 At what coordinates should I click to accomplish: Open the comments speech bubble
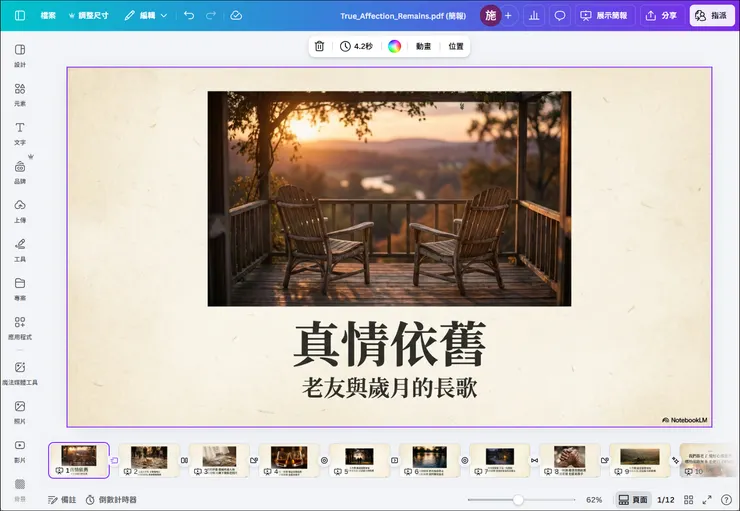pyautogui.click(x=560, y=16)
